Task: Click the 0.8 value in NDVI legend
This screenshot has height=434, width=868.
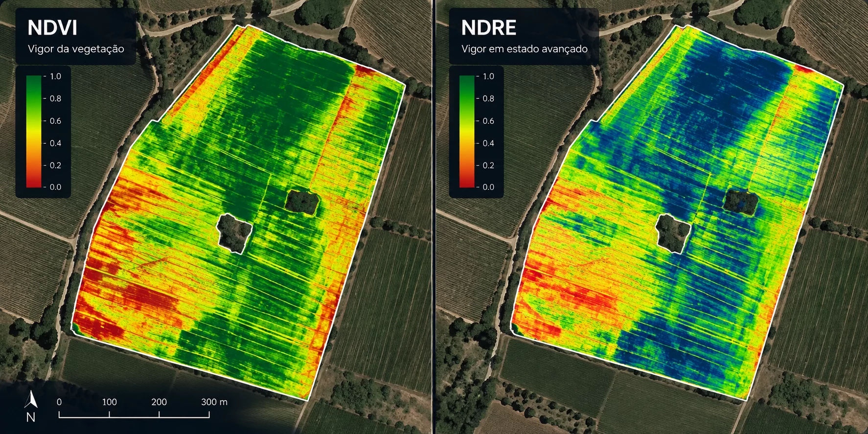Action: tap(55, 98)
